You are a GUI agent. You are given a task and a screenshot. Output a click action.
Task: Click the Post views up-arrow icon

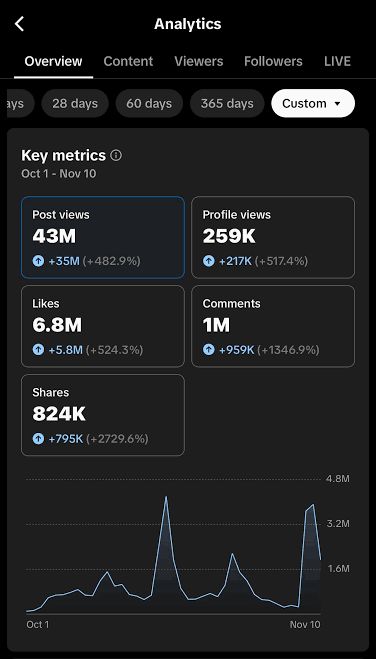click(x=38, y=261)
